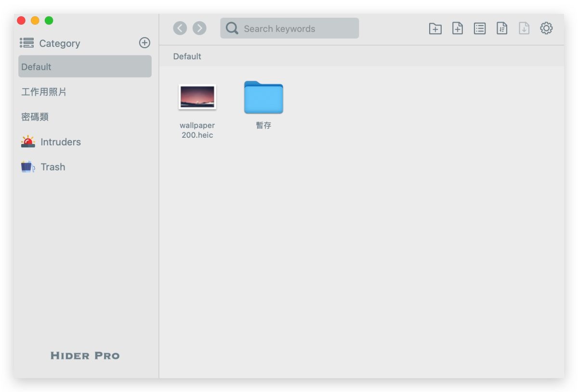This screenshot has width=578, height=392.
Task: Open the Intruders section
Action: (60, 142)
